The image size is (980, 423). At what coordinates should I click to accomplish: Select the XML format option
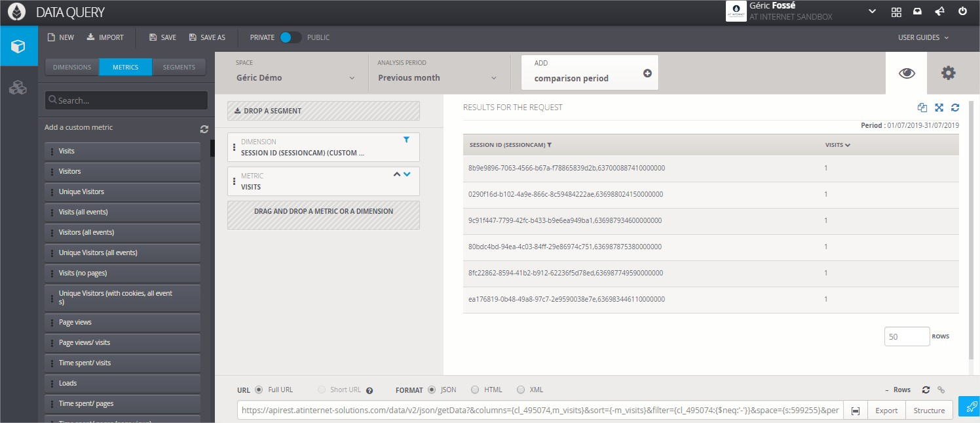pos(521,390)
